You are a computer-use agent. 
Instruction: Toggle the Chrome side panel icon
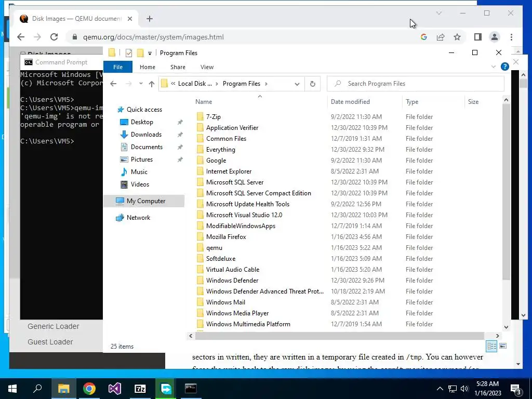pos(478,37)
